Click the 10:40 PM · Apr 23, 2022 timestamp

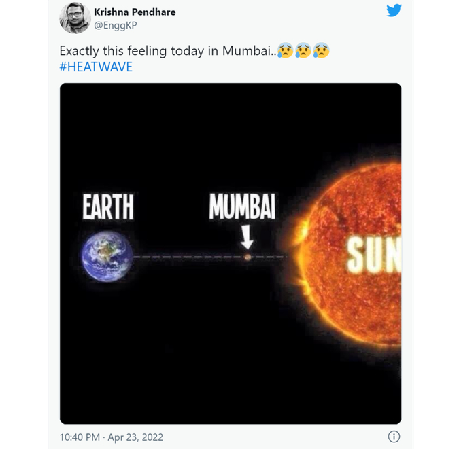pyautogui.click(x=112, y=437)
